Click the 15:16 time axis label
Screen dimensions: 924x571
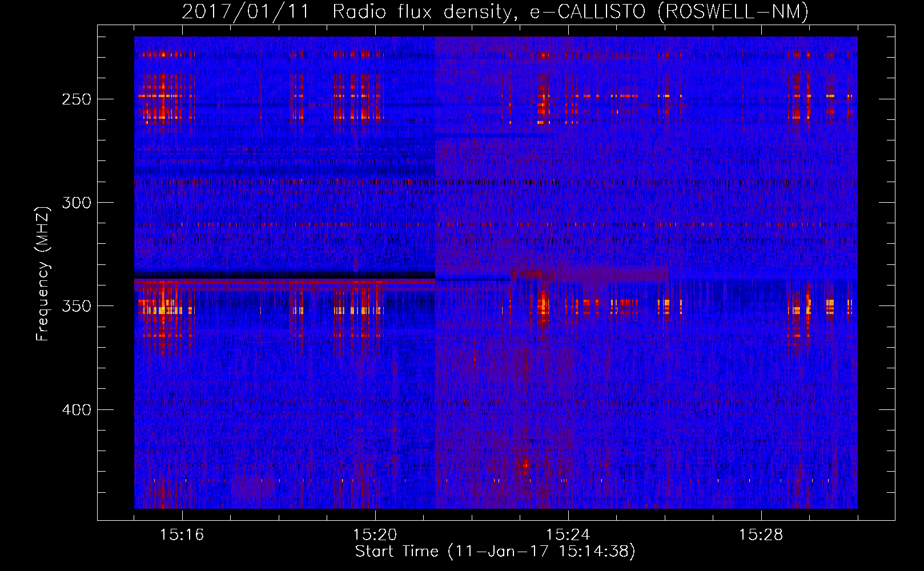coord(182,535)
